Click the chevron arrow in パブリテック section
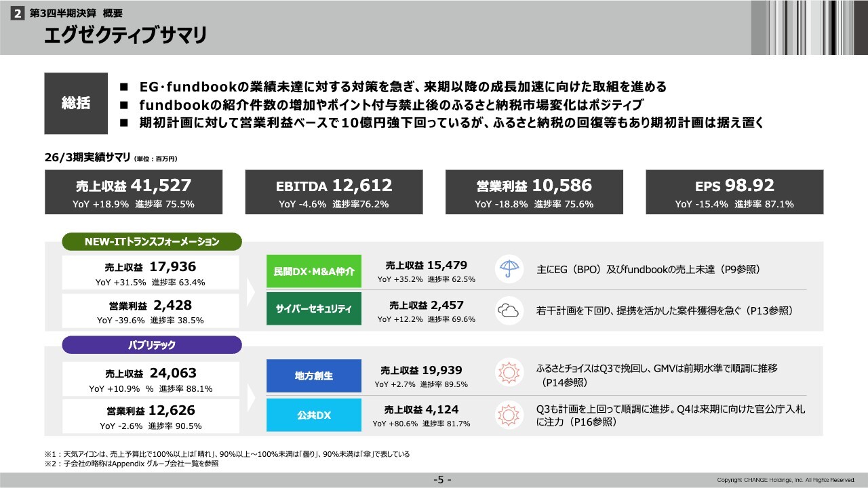 point(252,395)
